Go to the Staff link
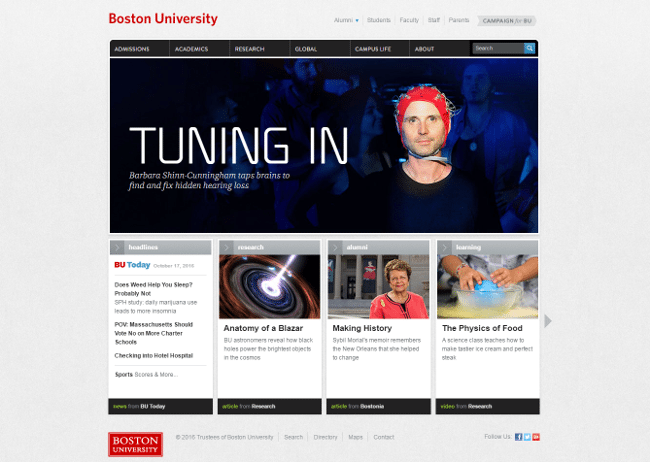 (x=434, y=20)
